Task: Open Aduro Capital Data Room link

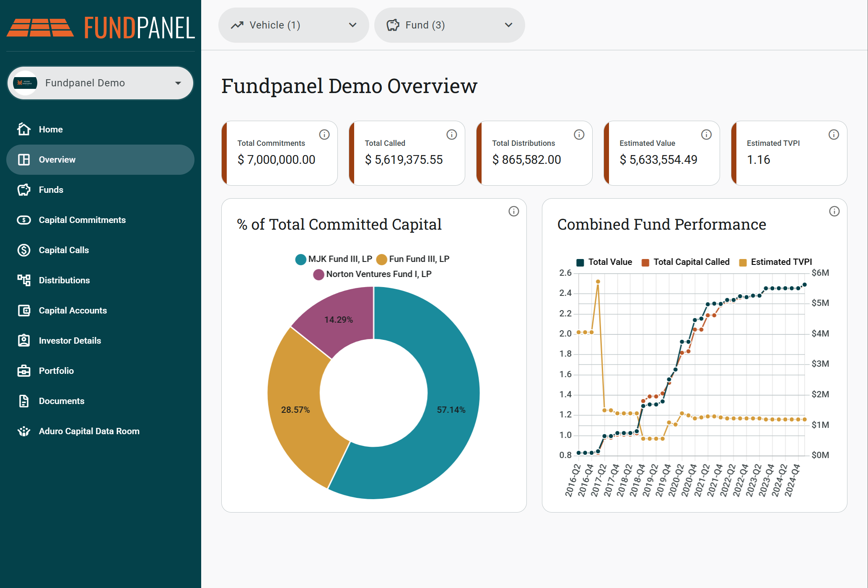Action: point(101,431)
